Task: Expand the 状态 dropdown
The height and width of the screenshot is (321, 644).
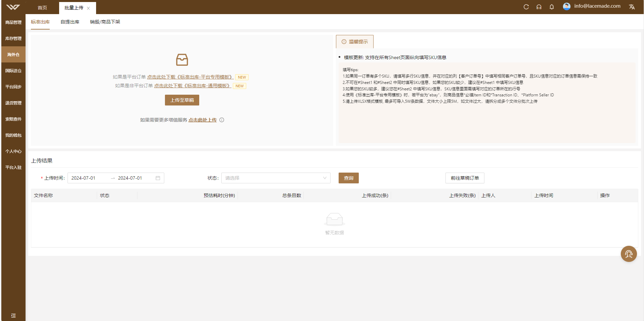Action: (x=276, y=178)
